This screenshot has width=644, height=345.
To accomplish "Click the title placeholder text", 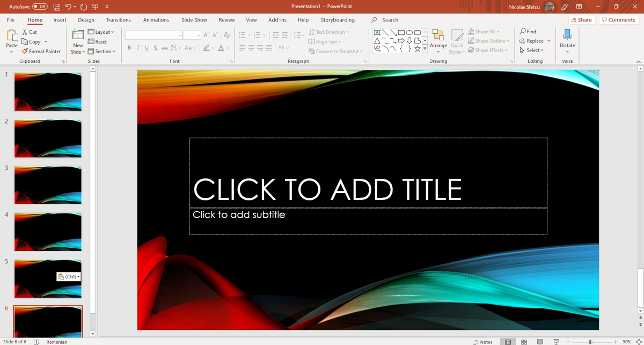I will [327, 189].
